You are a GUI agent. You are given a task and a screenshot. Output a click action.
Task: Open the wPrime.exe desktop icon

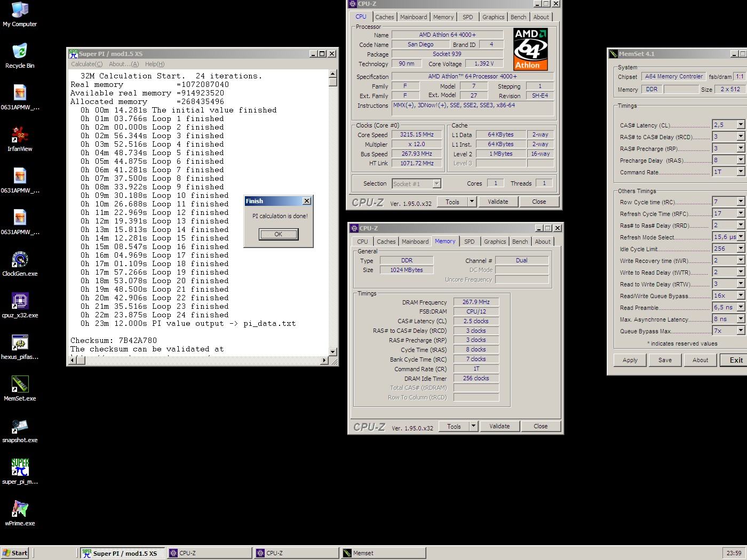point(20,514)
